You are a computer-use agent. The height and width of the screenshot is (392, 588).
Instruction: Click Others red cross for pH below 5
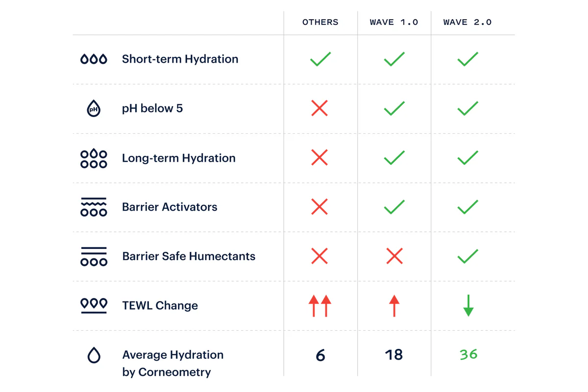[319, 108]
